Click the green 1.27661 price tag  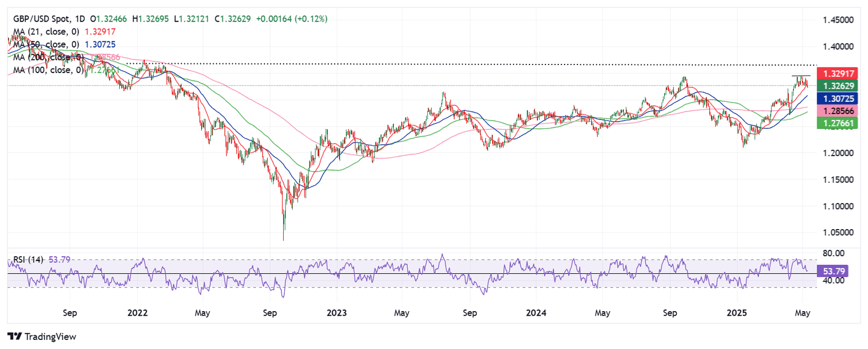(839, 123)
